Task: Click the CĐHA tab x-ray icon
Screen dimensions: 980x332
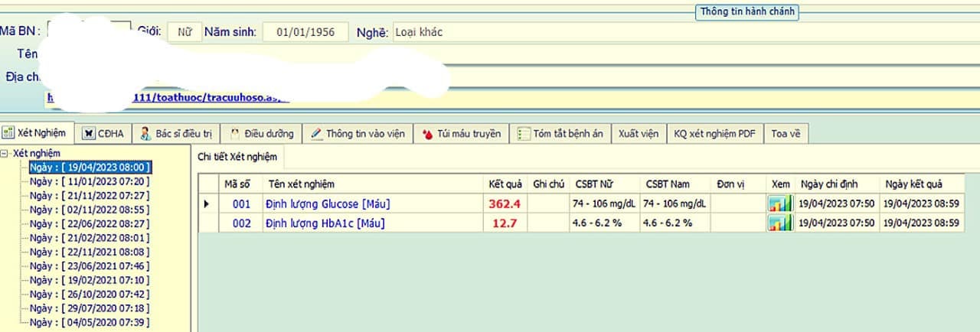Action: tap(88, 133)
